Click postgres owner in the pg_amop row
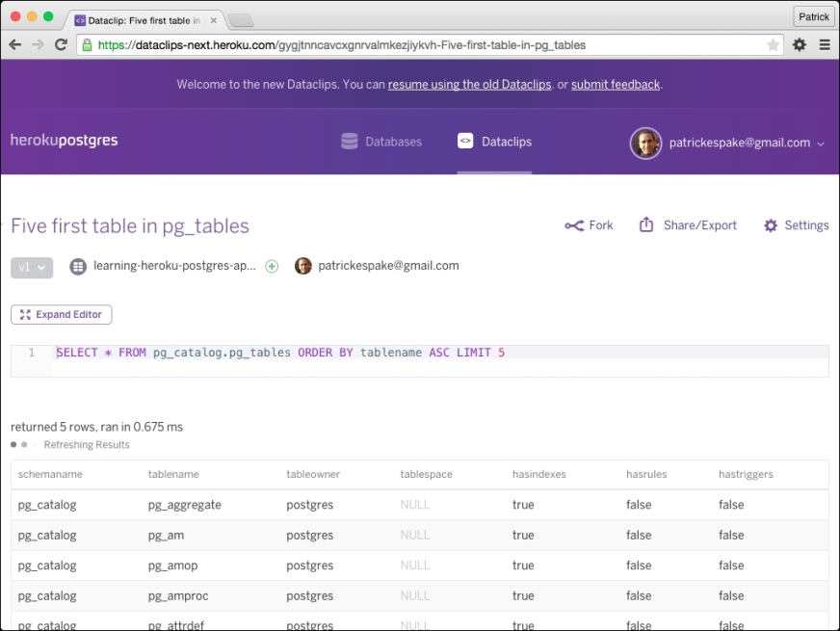Image resolution: width=840 pixels, height=631 pixels. coord(309,566)
